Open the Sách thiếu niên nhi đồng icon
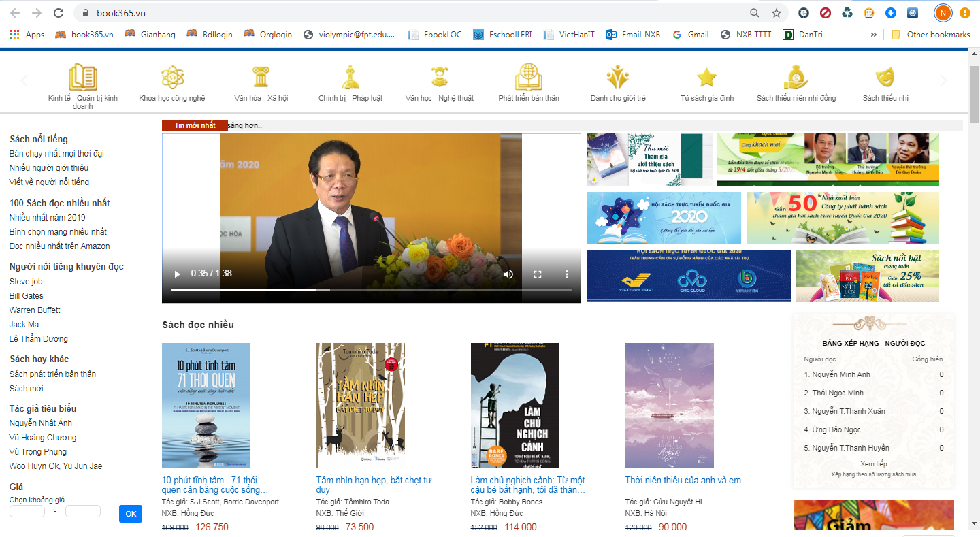The height and width of the screenshot is (537, 980). click(796, 77)
